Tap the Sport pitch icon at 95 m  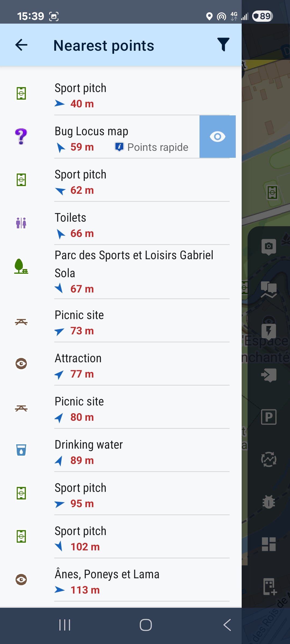pos(21,493)
